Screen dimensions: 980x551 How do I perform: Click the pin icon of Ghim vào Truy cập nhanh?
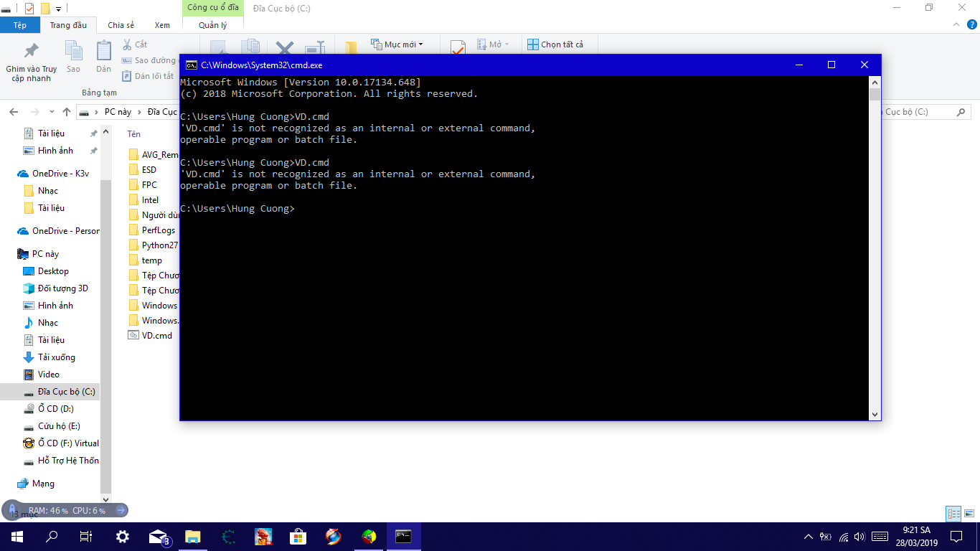[x=32, y=51]
